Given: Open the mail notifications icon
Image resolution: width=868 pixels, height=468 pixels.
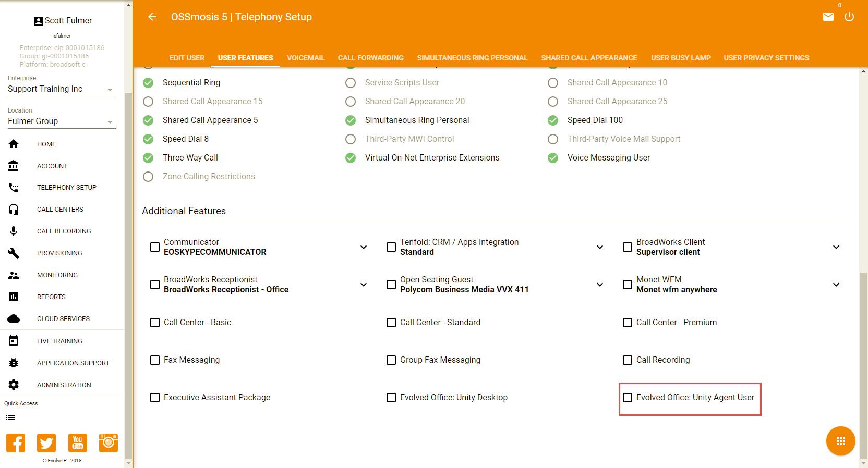Looking at the screenshot, I should (x=828, y=17).
